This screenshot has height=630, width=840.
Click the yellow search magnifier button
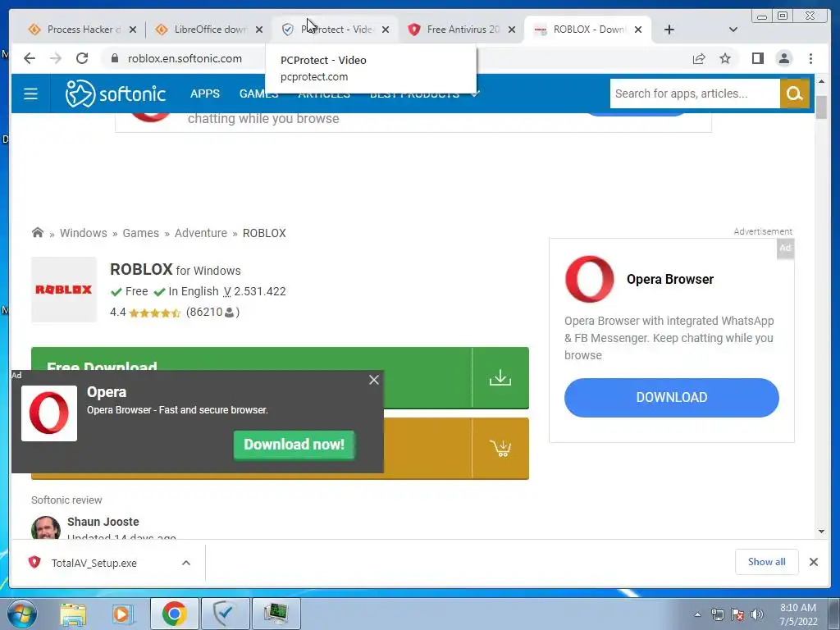tap(794, 94)
